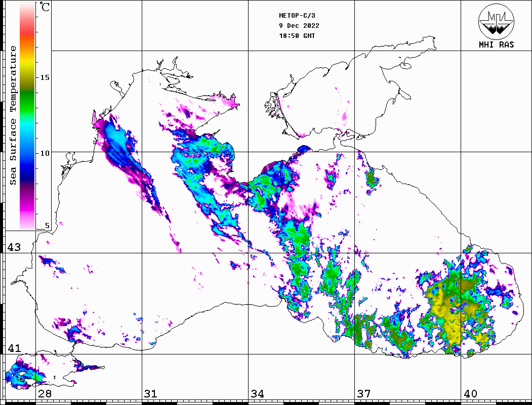The width and height of the screenshot is (532, 405).
Task: Click the latitude label 41
Action: [x=14, y=348]
